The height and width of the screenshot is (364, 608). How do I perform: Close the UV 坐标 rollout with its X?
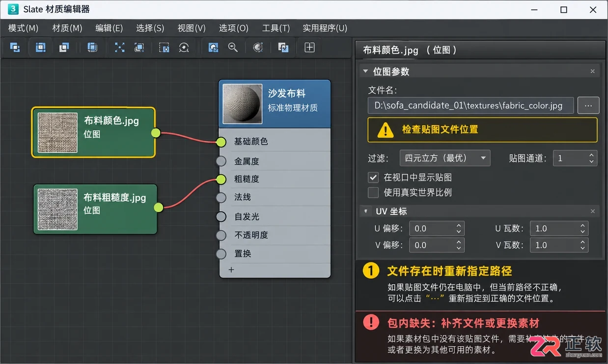592,211
